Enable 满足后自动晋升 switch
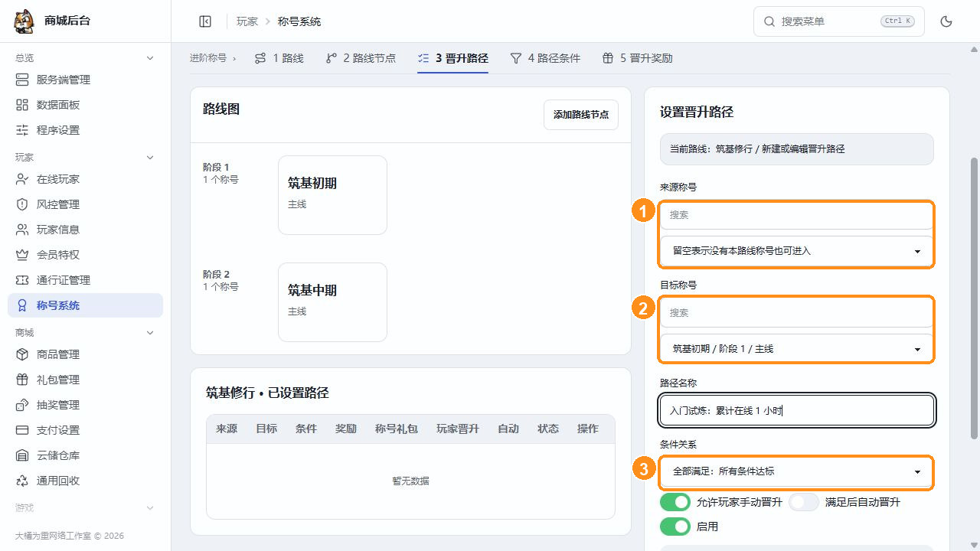Viewport: 980px width, 551px height. [804, 502]
